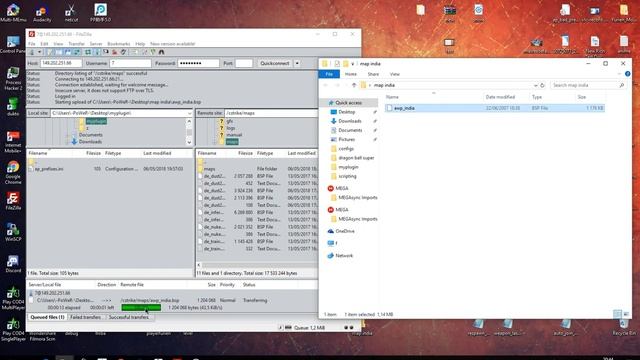The height and width of the screenshot is (360, 640).
Task: Open the Quickconnect history dropdown arrow
Action: pyautogui.click(x=297, y=63)
